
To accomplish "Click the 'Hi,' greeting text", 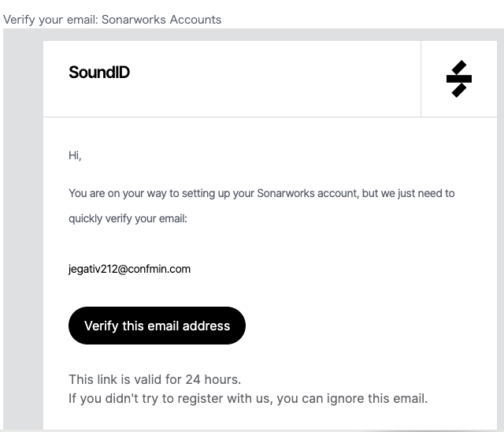I will (75, 155).
